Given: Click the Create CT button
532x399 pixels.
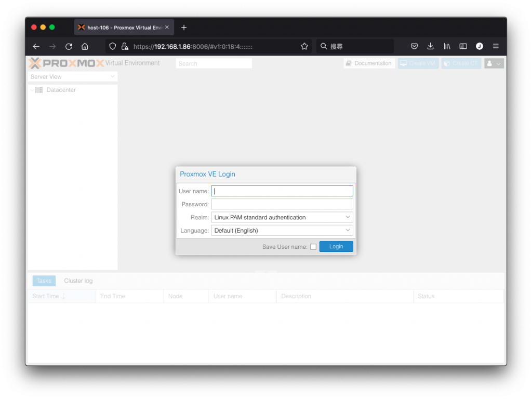Looking at the screenshot, I should (461, 63).
